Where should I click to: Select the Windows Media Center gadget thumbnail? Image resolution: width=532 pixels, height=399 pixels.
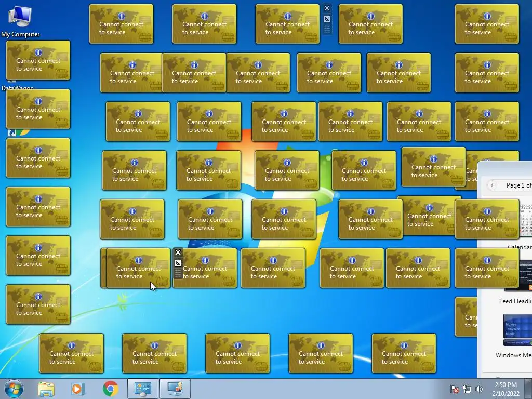pyautogui.click(x=517, y=329)
